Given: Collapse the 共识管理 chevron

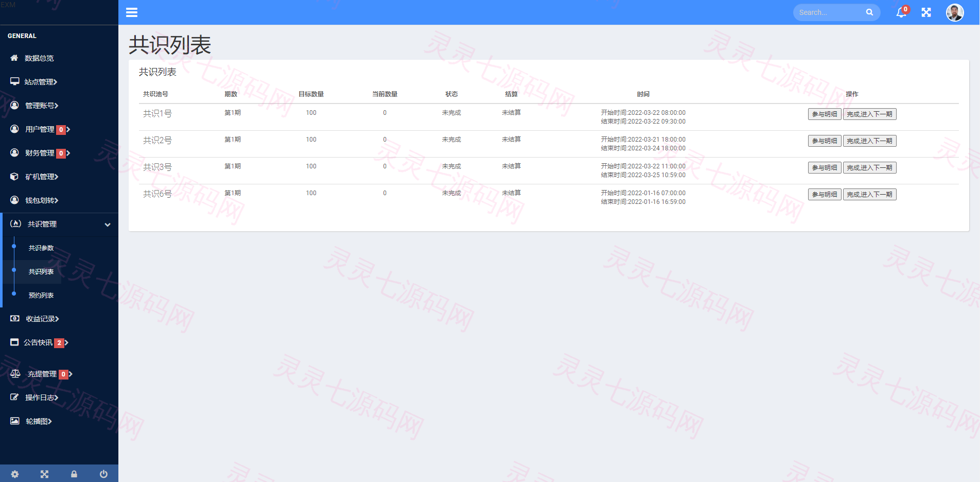Looking at the screenshot, I should (108, 225).
